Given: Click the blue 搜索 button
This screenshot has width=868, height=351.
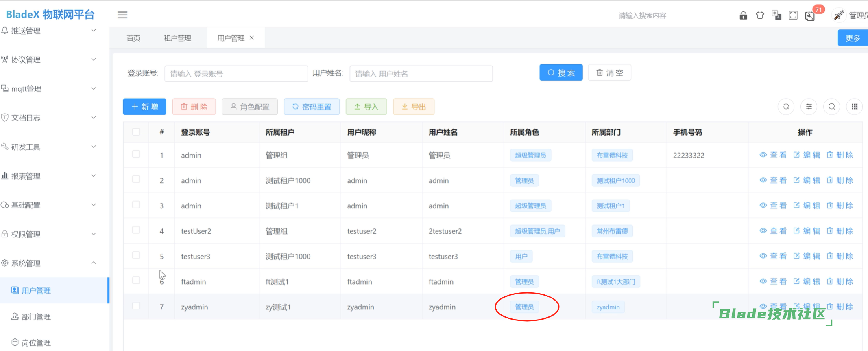Looking at the screenshot, I should (561, 72).
